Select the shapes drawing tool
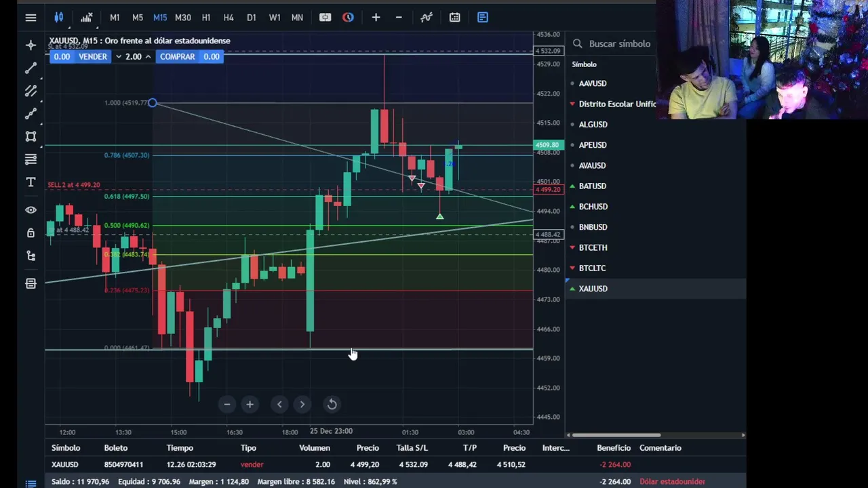This screenshot has width=868, height=488. [x=31, y=136]
